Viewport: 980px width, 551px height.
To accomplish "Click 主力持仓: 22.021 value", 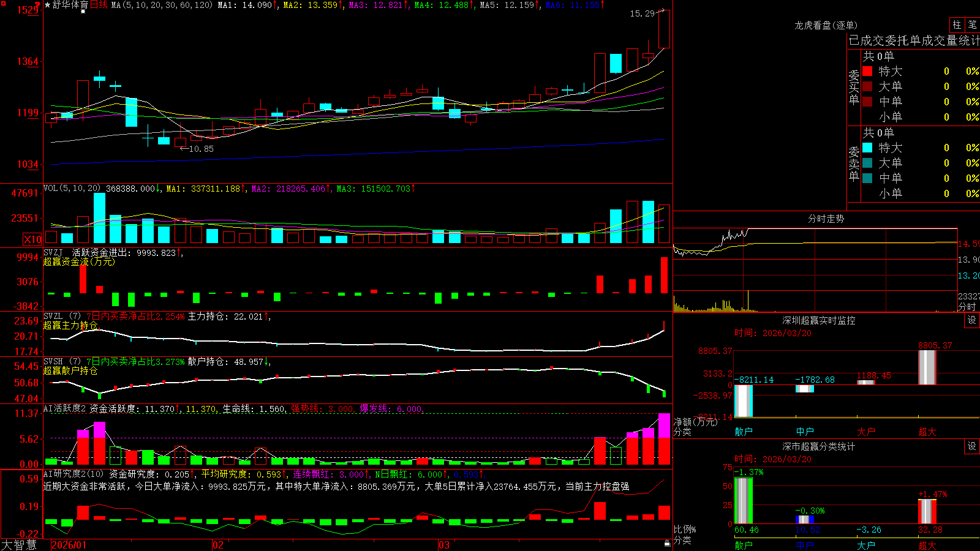I will pyautogui.click(x=228, y=317).
